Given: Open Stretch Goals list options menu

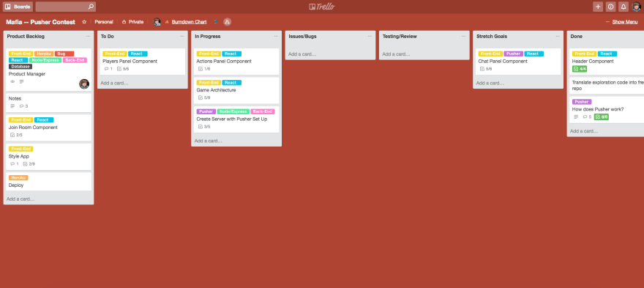Looking at the screenshot, I should point(558,36).
